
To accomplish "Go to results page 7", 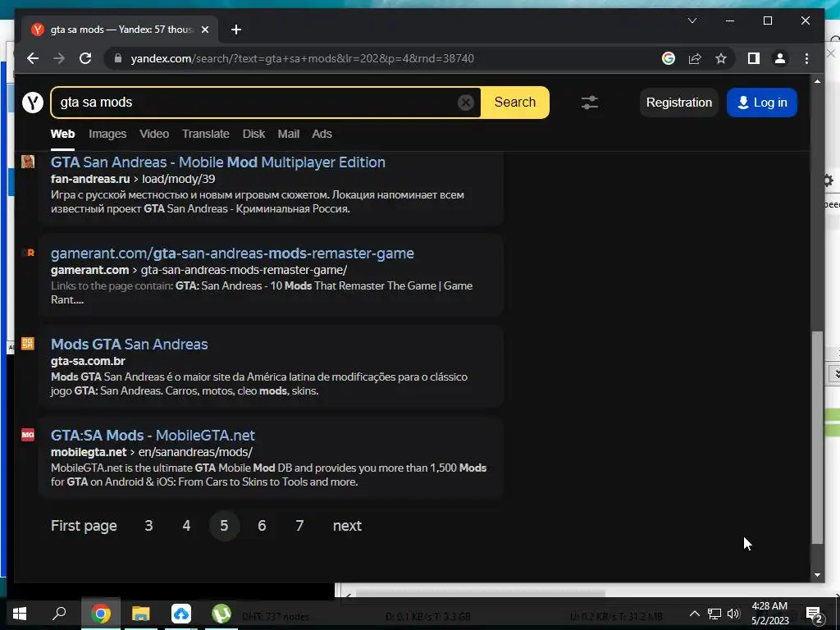I will (x=299, y=526).
